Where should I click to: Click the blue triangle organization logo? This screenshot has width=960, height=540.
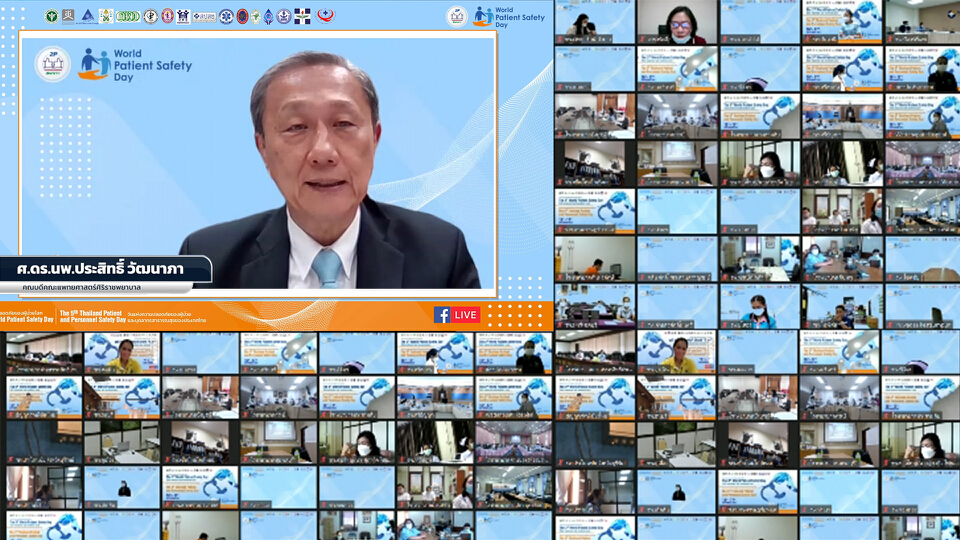(x=88, y=17)
